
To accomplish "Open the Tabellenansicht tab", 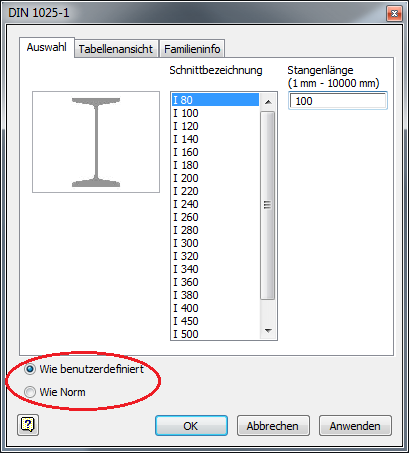I will point(116,49).
